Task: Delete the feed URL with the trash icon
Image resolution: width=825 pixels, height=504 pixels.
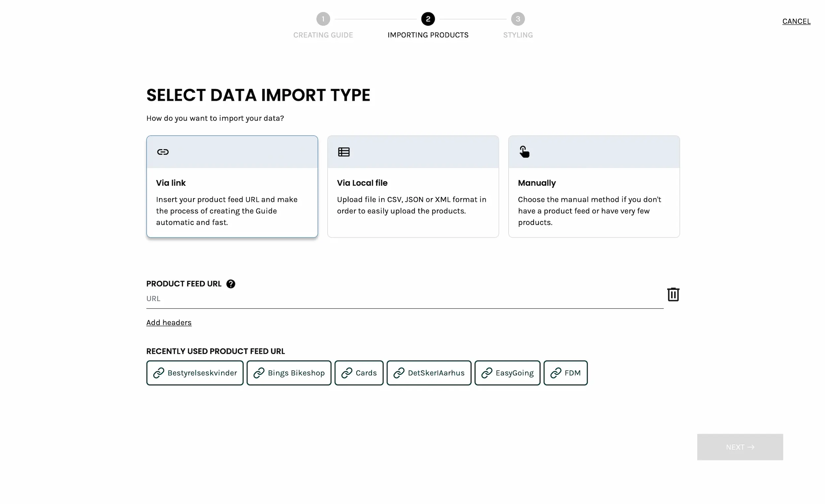Action: (673, 295)
